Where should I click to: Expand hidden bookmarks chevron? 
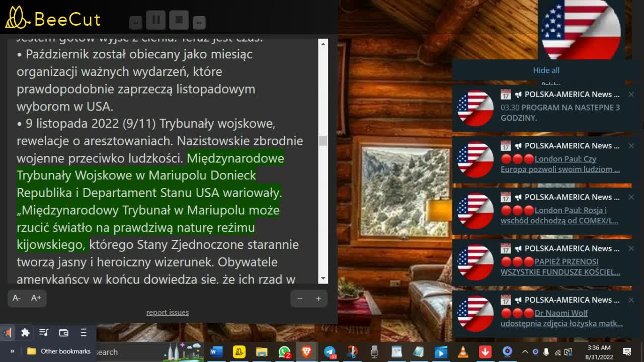click(12, 351)
